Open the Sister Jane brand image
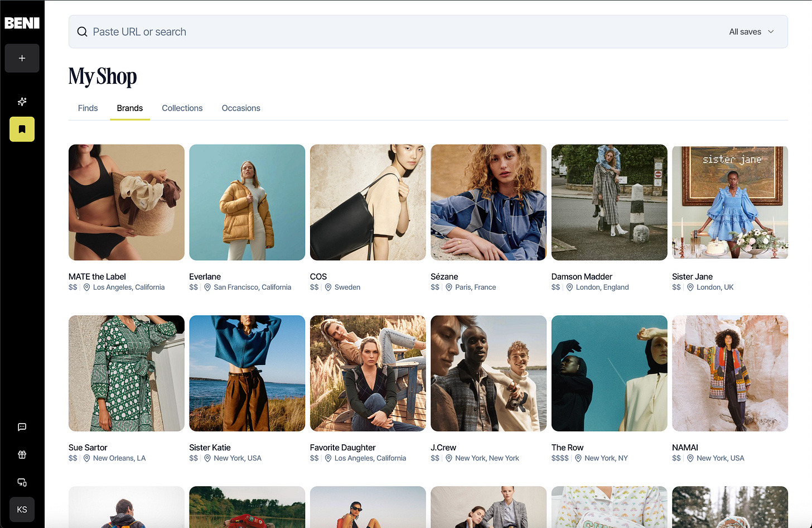This screenshot has width=812, height=528. pyautogui.click(x=730, y=203)
